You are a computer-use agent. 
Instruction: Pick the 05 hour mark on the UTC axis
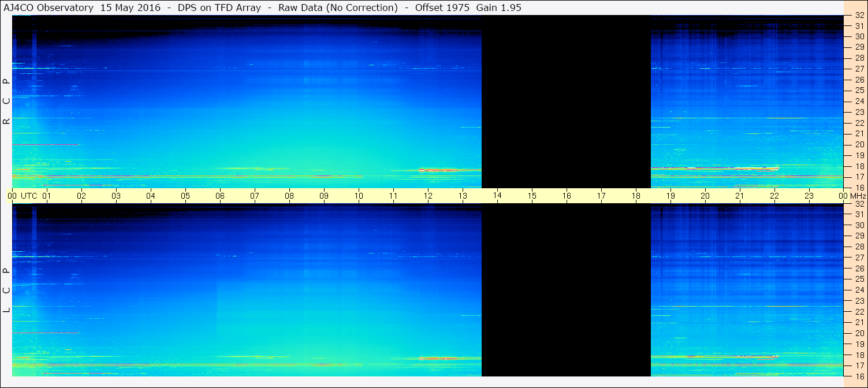(x=185, y=196)
